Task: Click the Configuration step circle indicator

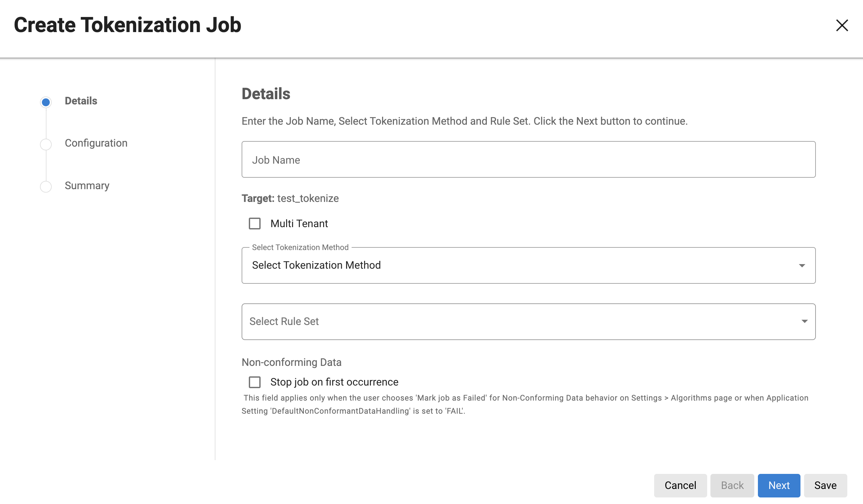Action: [x=46, y=144]
